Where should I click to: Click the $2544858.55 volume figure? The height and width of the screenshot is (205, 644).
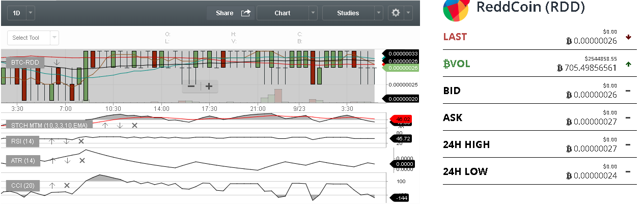601,58
